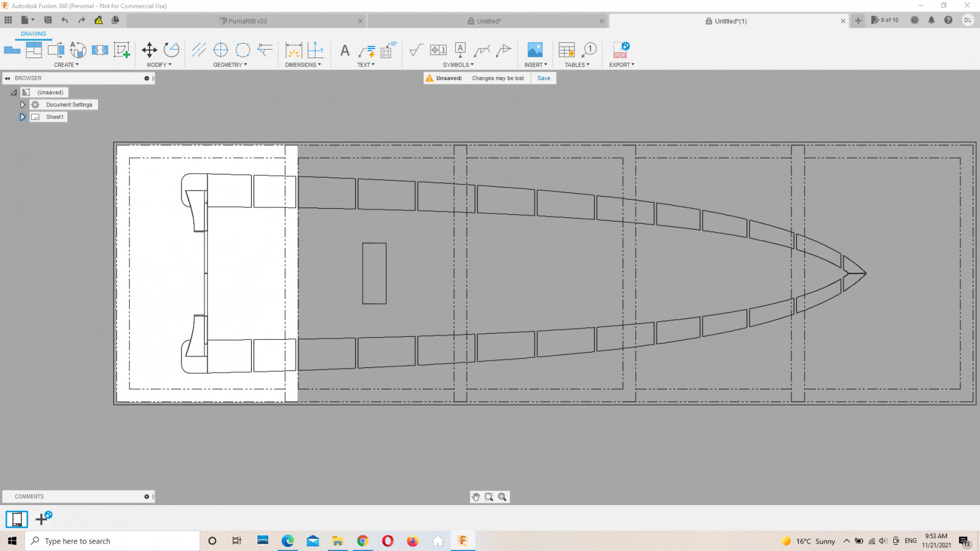Select the Base View tool
Screen dimensions: 980x551
pyautogui.click(x=12, y=50)
